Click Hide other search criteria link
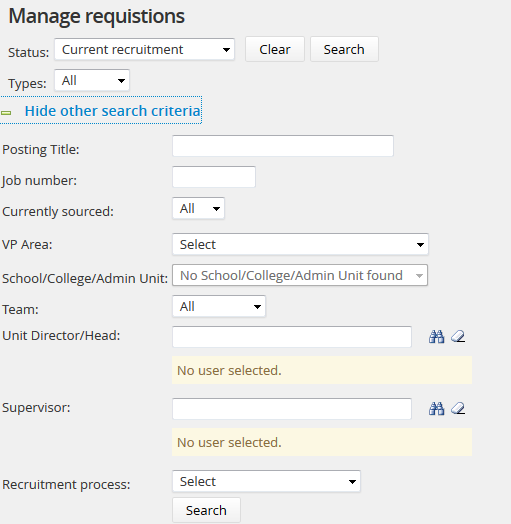Viewport: 511px width, 524px height. (x=113, y=111)
